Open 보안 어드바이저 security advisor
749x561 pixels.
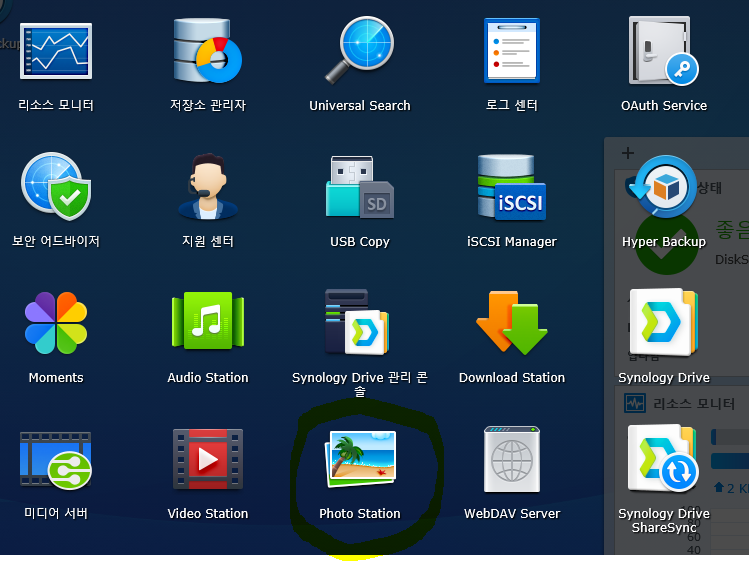[56, 186]
